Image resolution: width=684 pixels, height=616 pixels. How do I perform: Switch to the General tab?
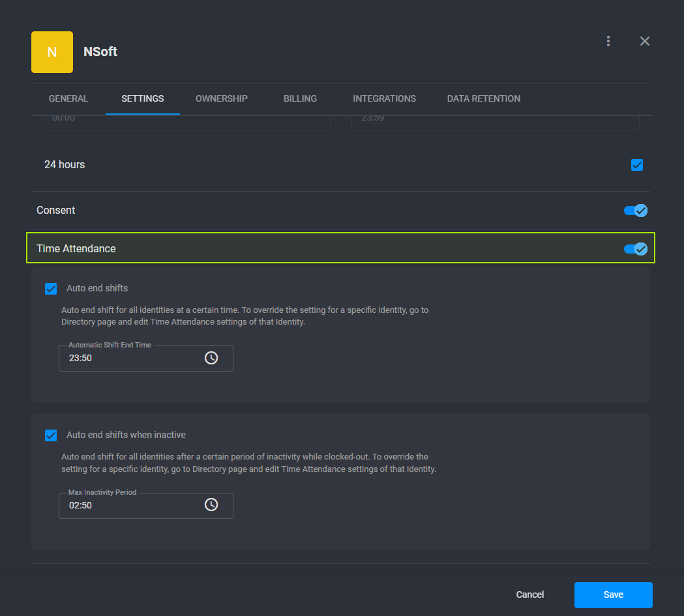coord(68,98)
